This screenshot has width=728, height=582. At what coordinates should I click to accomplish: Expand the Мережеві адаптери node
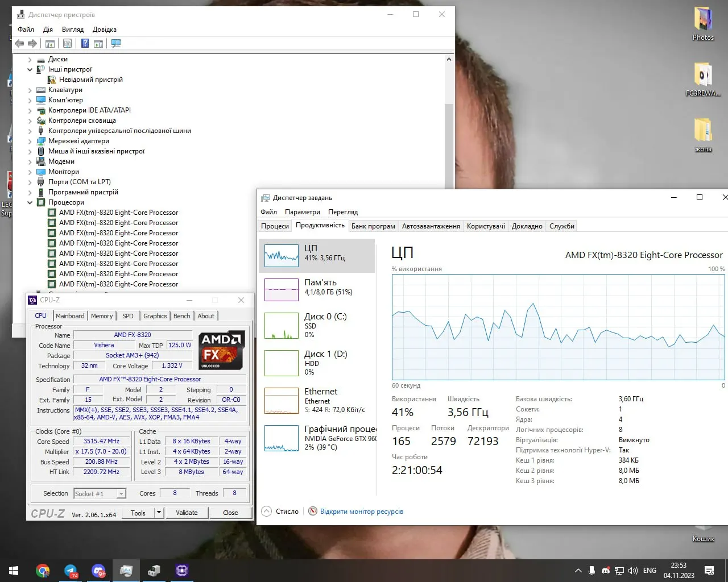point(30,141)
